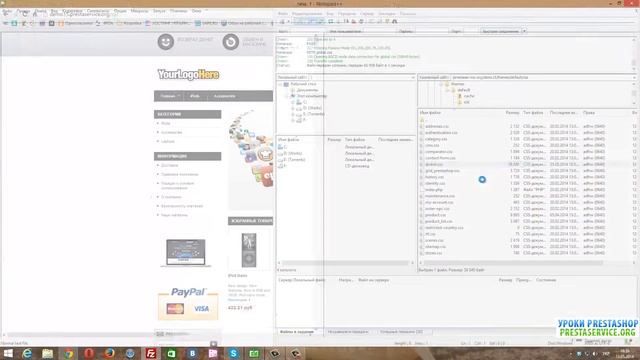Click the message log vertical scrollbar
Screen dimensions: 640x360
[x=634, y=52]
